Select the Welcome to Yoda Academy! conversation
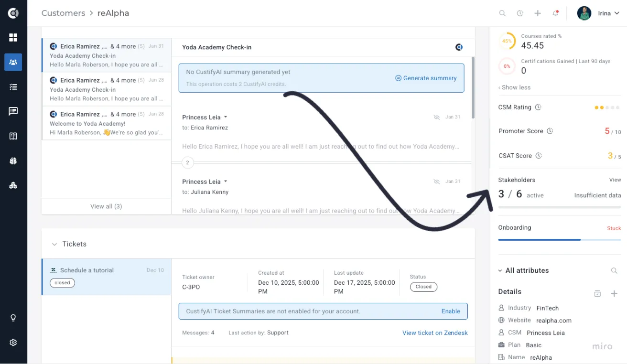 106,123
